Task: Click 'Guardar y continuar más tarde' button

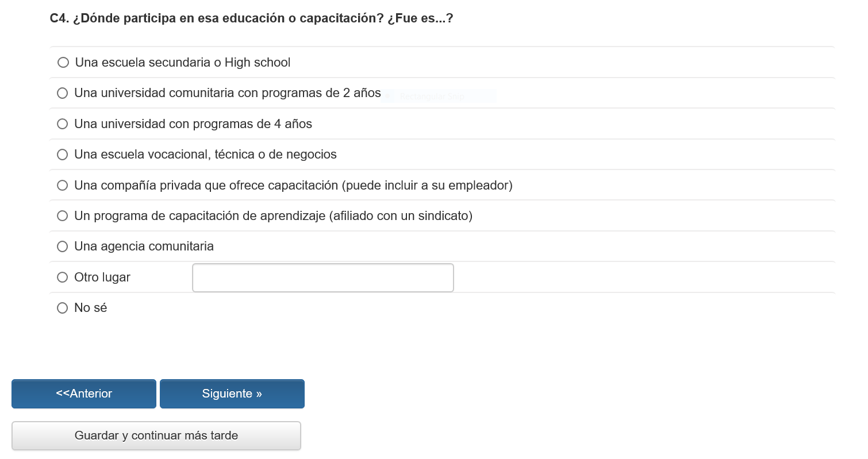Action: click(x=156, y=435)
